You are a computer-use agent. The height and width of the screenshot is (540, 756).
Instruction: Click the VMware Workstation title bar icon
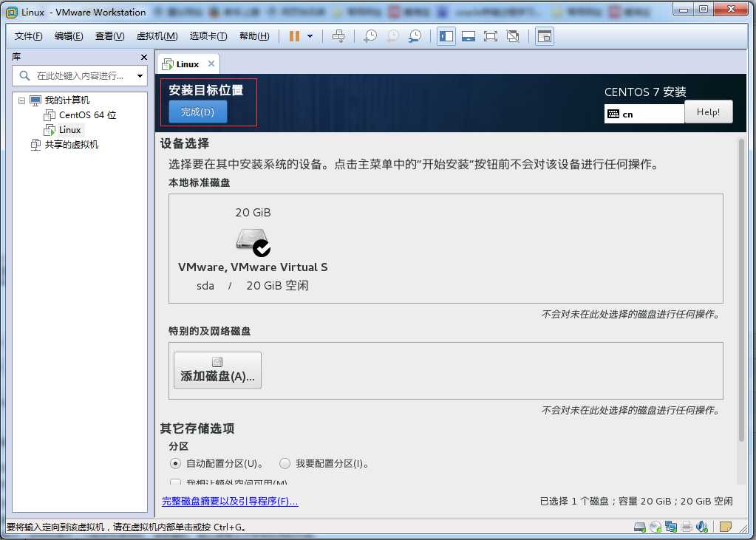tap(12, 13)
